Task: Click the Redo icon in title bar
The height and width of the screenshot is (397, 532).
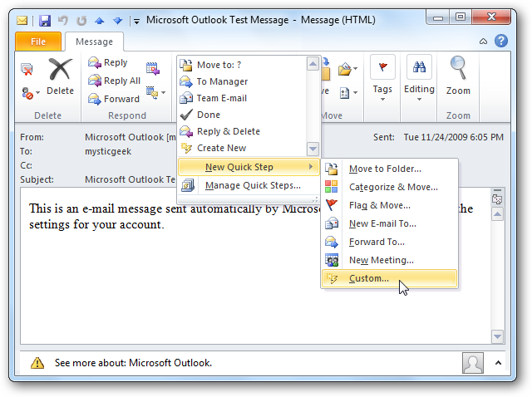Action: click(81, 21)
